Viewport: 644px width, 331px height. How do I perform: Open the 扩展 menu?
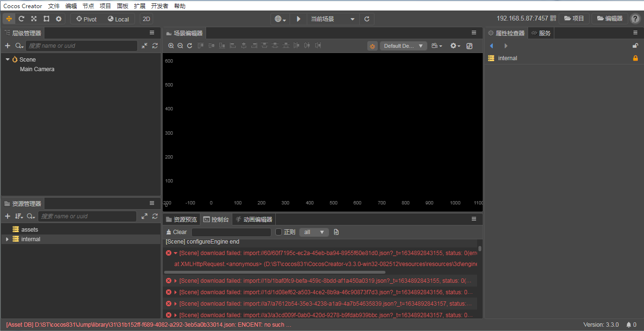pos(140,6)
